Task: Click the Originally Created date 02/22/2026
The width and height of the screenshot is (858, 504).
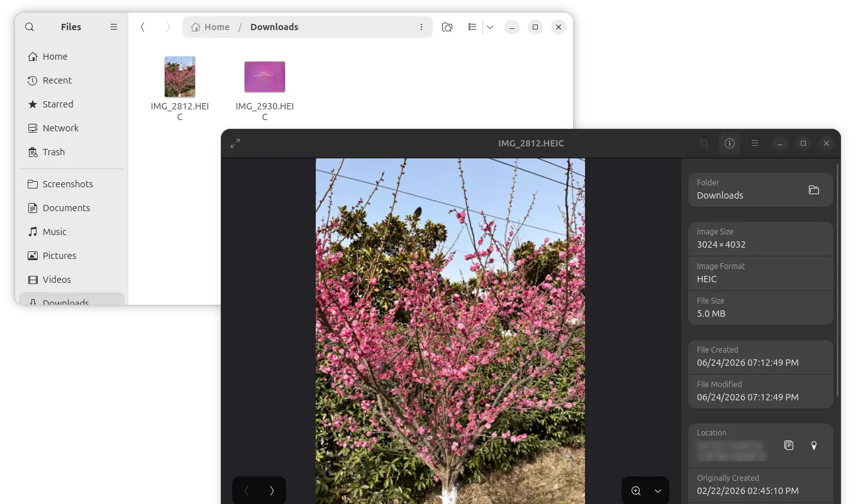Action: click(x=748, y=491)
